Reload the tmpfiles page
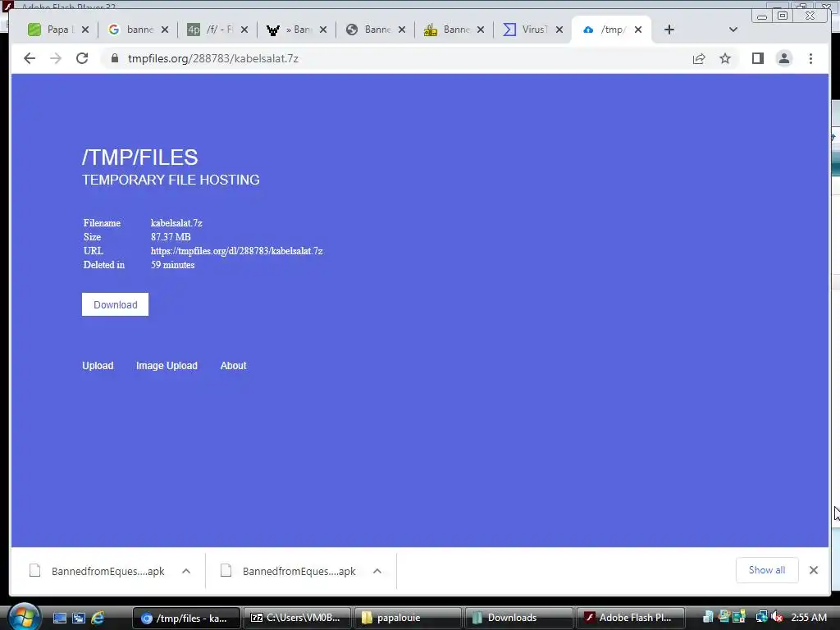 pyautogui.click(x=82, y=58)
